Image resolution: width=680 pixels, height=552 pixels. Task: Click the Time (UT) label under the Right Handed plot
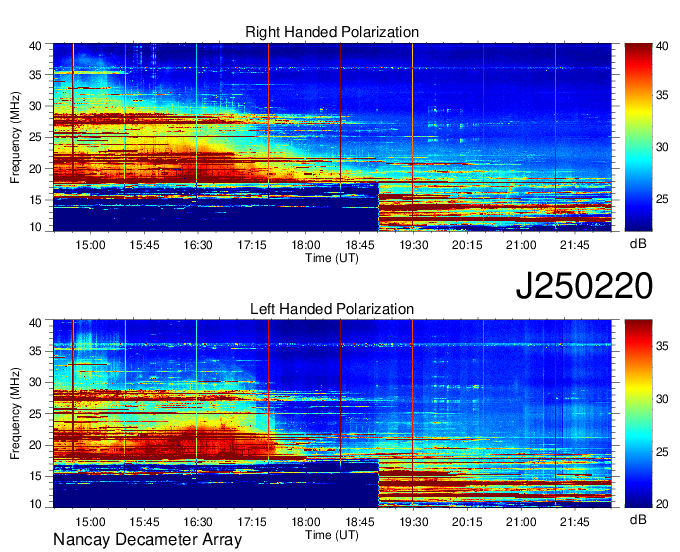(x=332, y=258)
